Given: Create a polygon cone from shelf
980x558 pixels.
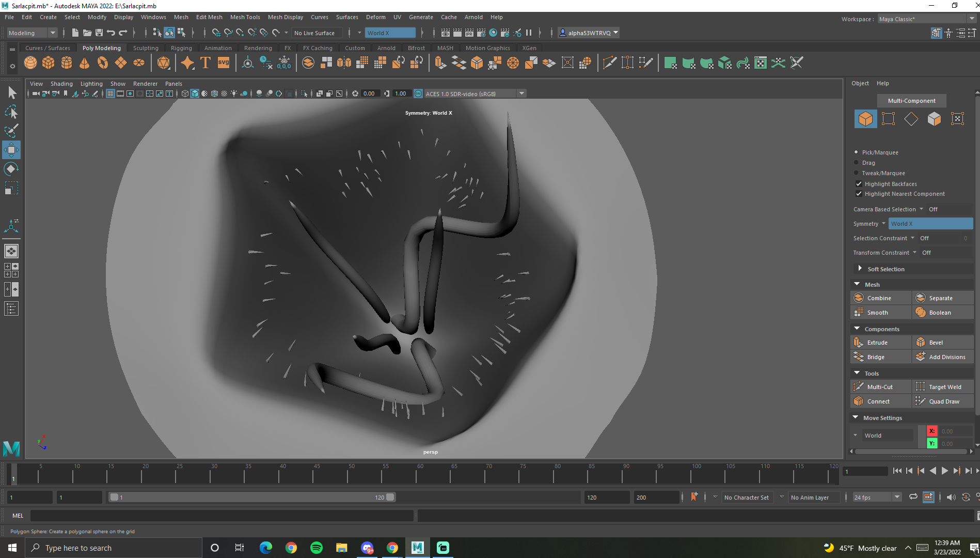Looking at the screenshot, I should (x=84, y=63).
